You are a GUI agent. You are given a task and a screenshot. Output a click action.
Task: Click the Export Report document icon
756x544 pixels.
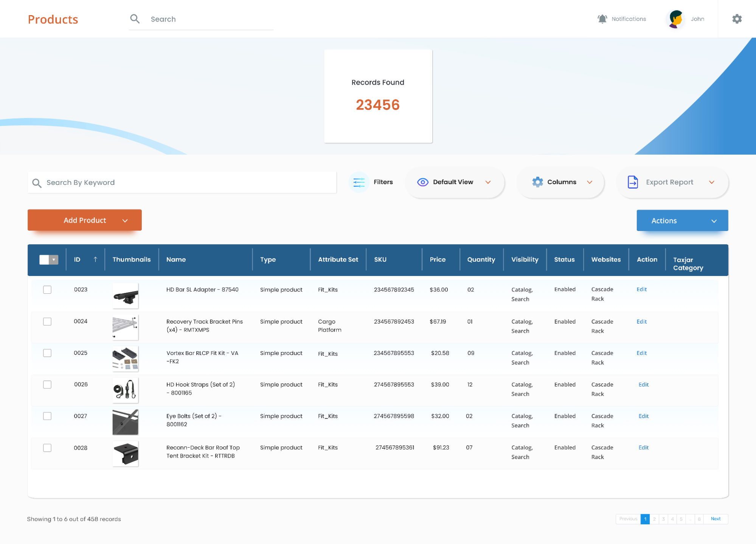point(632,182)
